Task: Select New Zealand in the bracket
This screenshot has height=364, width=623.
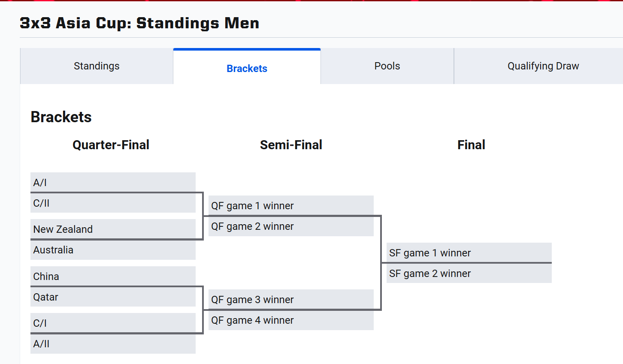Action: click(113, 229)
